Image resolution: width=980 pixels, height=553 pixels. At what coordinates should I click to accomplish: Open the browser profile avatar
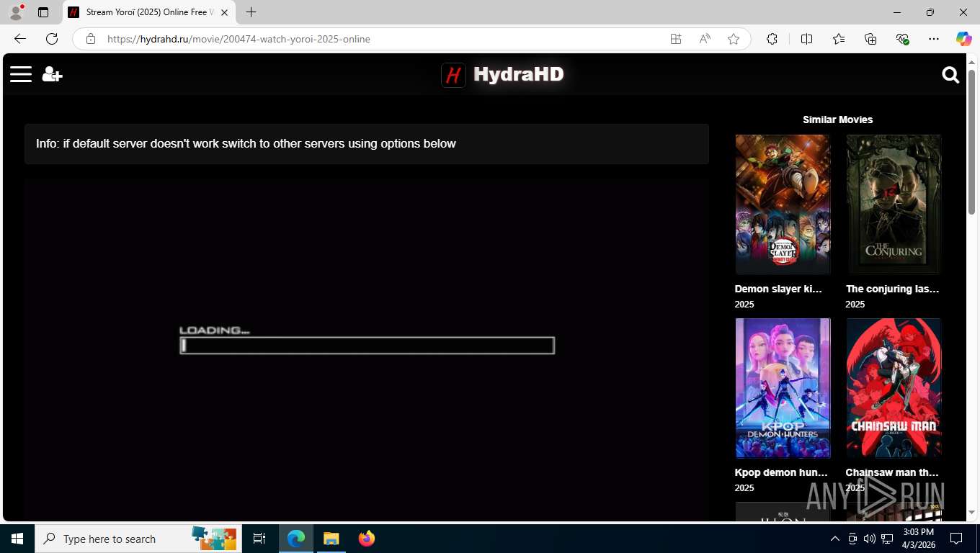tap(16, 12)
